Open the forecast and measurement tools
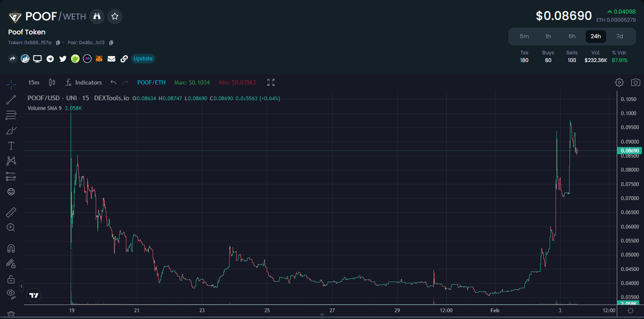 pos(11,176)
